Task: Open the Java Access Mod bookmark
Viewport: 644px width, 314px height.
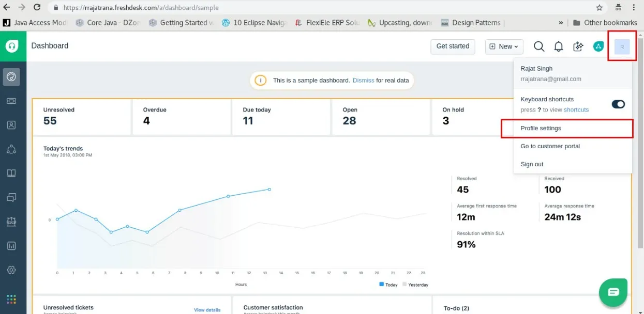Action: [x=35, y=23]
